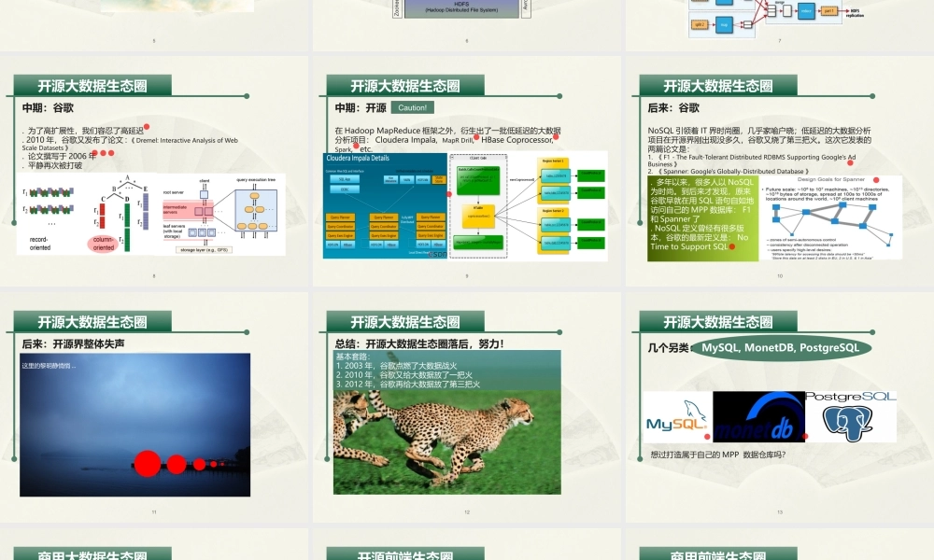The height and width of the screenshot is (560, 934).
Task: Select the slide showing the HDFS diagram
Action: [x=466, y=25]
